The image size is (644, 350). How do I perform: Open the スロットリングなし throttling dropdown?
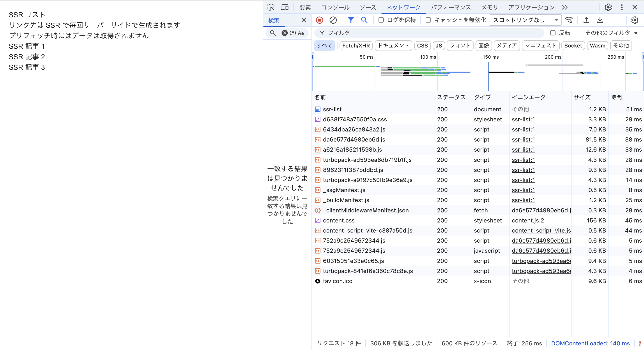click(525, 20)
